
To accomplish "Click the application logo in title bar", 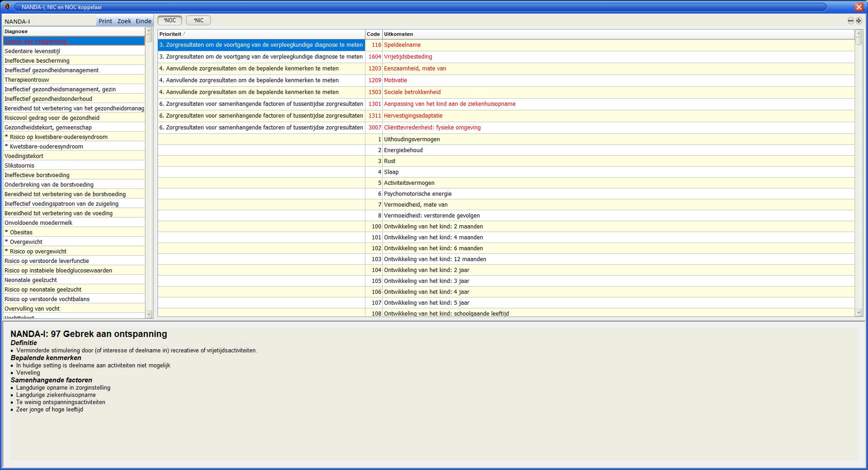I will pos(7,7).
